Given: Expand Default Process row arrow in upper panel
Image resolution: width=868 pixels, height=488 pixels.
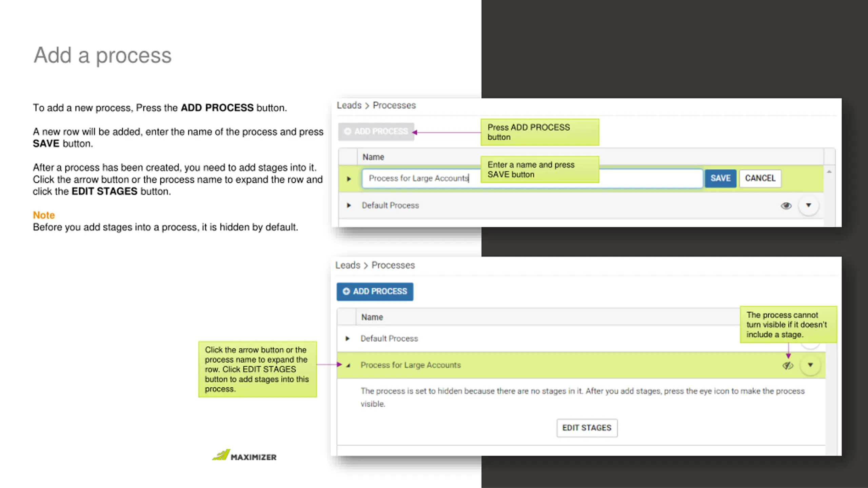Looking at the screenshot, I should click(349, 205).
